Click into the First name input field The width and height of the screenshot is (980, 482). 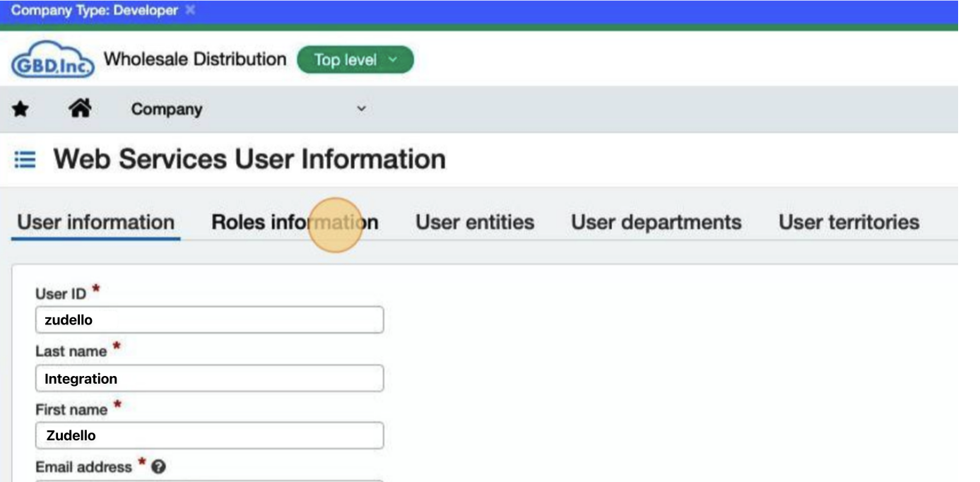click(x=209, y=435)
